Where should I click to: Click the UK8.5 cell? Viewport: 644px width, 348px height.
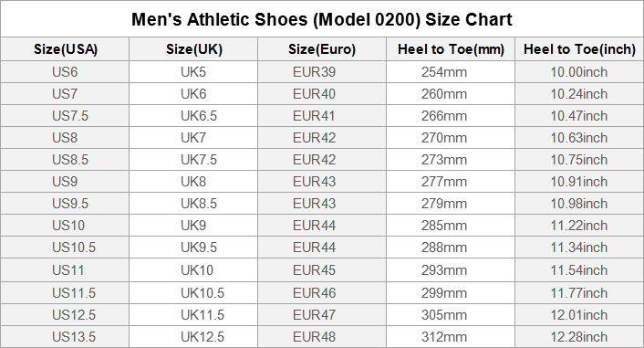193,204
